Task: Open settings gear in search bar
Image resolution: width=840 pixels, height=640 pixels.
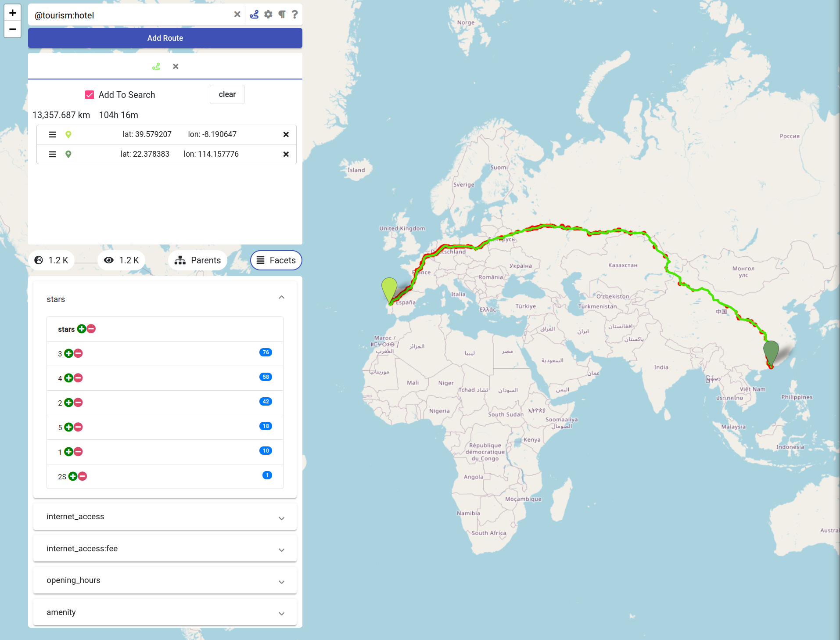Action: coord(268,15)
